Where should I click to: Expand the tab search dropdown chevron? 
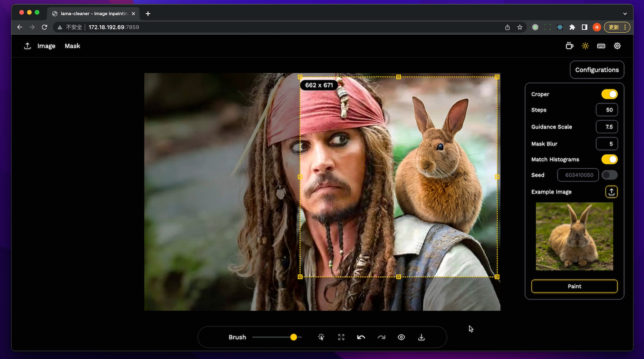(625, 13)
